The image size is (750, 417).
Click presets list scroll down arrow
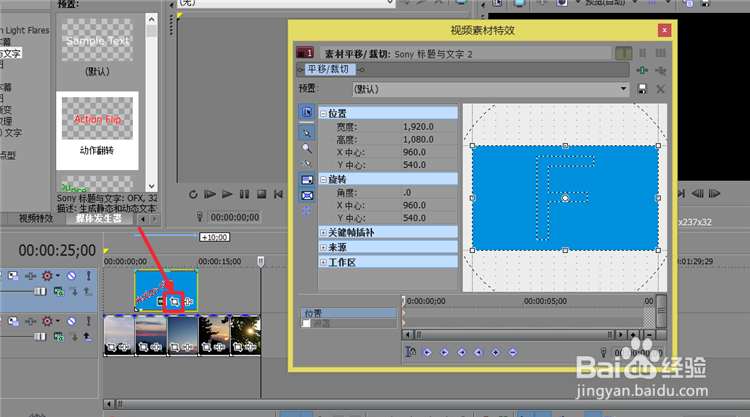[x=152, y=186]
